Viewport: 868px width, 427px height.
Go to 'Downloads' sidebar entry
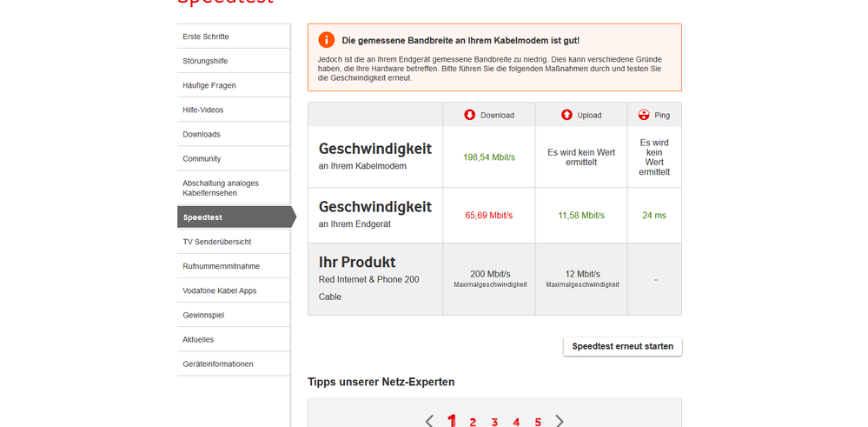tap(202, 134)
